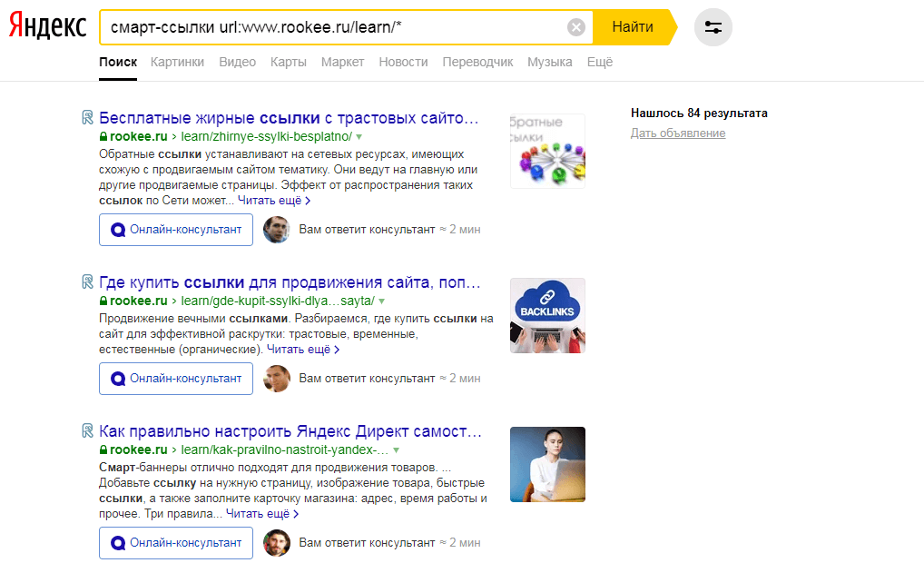Viewport: 924px width, 563px height.
Task: Click favicon of Как правильно настроить result
Action: (87, 431)
